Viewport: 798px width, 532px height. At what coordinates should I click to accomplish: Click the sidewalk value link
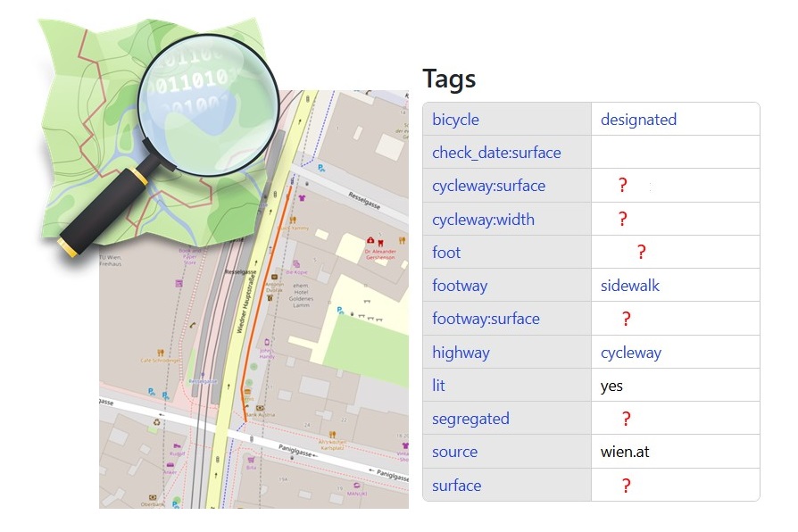[x=629, y=286]
